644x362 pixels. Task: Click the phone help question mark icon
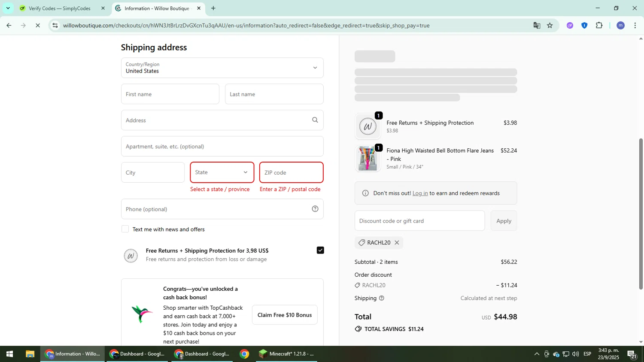(x=315, y=209)
